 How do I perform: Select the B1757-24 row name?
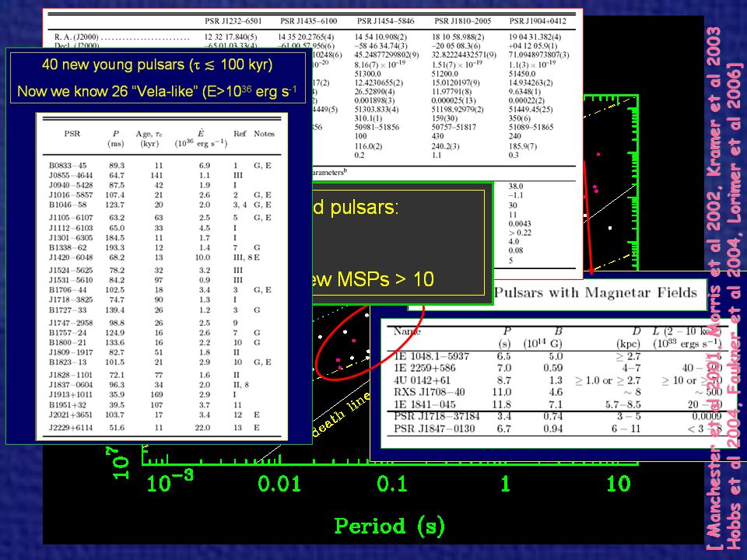[68, 332]
